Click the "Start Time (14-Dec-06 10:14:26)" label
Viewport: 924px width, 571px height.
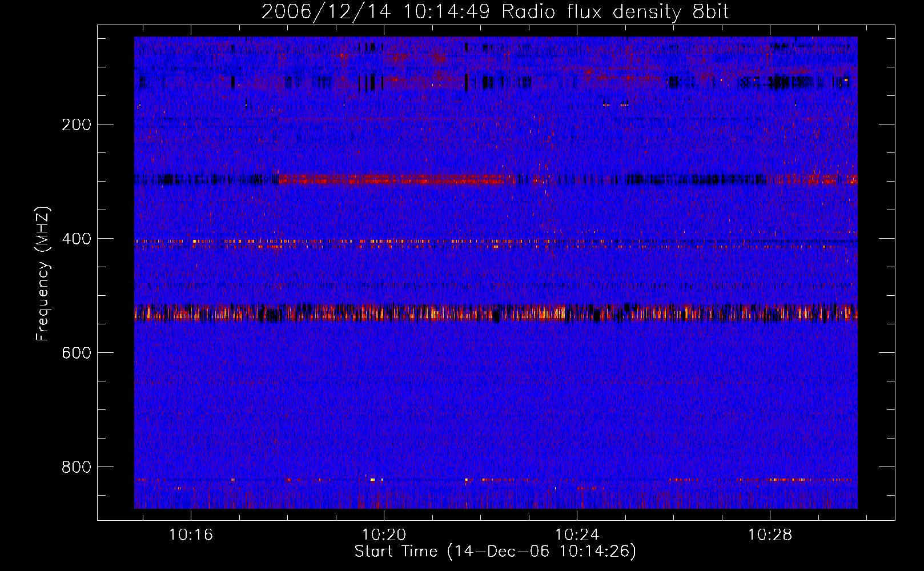[495, 552]
